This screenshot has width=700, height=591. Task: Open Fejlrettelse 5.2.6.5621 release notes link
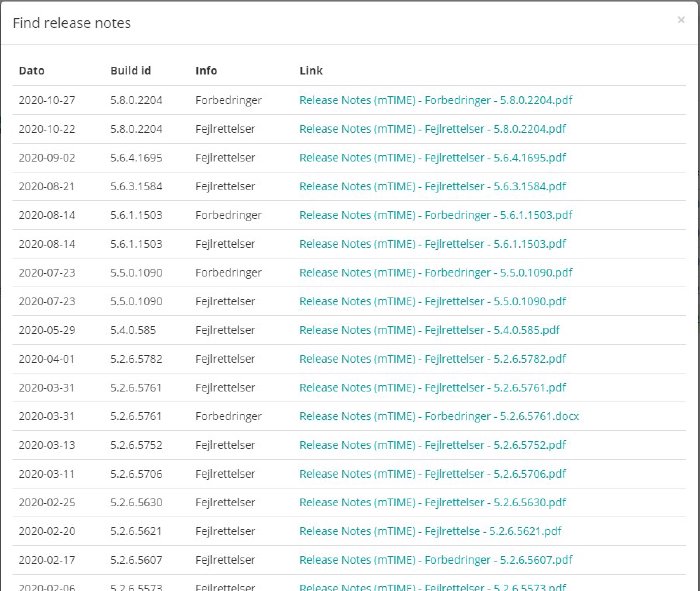coord(430,531)
